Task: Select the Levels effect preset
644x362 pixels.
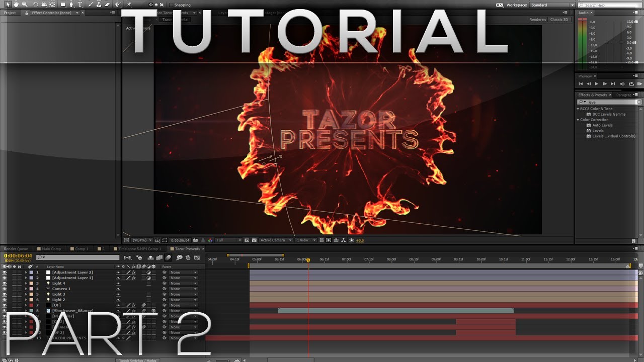Action: point(598,131)
